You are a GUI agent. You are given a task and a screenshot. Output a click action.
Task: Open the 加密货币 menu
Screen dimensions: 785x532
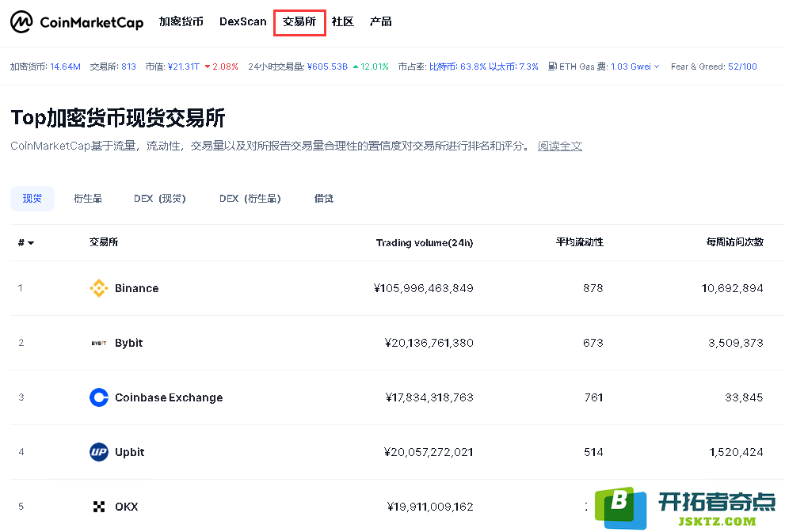pyautogui.click(x=181, y=21)
